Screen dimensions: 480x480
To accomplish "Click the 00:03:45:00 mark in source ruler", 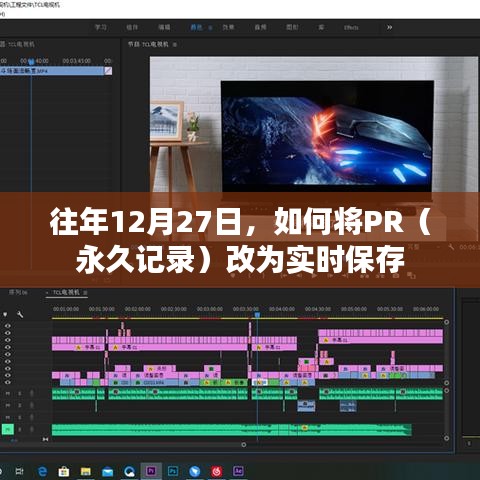I will (x=76, y=61).
